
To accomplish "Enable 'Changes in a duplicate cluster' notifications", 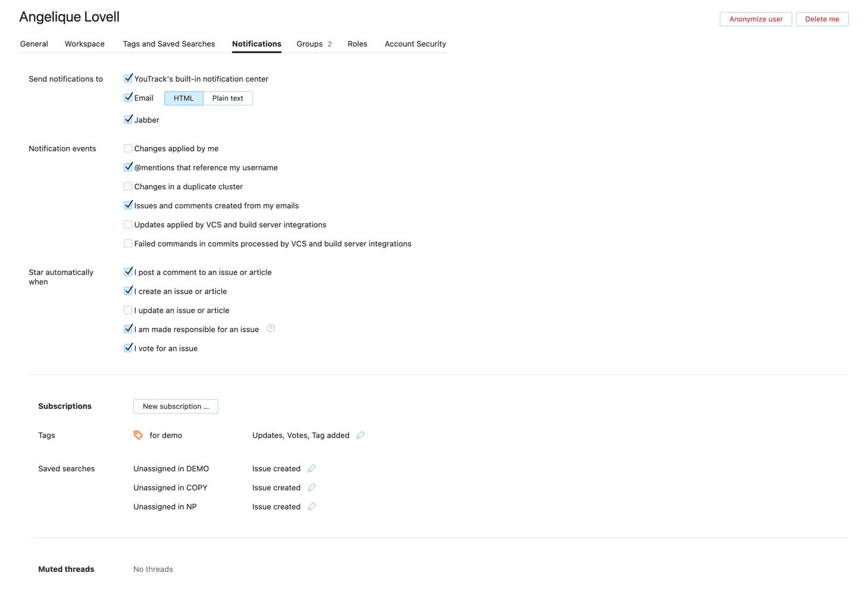I will pyautogui.click(x=128, y=186).
